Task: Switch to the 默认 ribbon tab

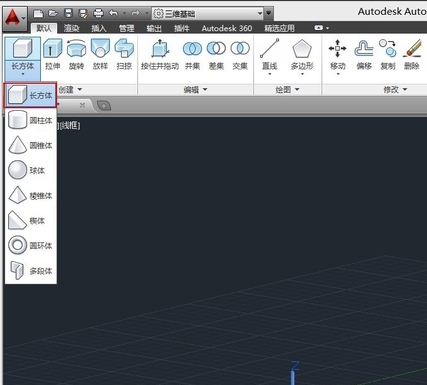Action: pyautogui.click(x=44, y=28)
